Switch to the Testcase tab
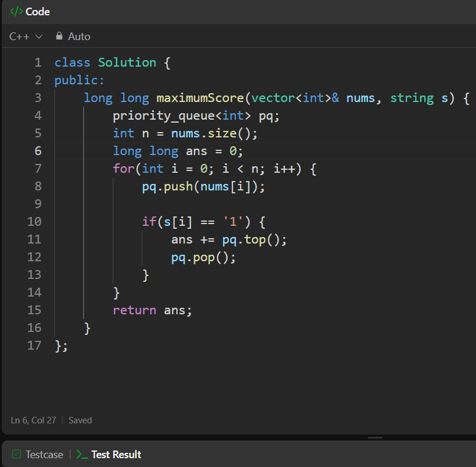Image resolution: width=476 pixels, height=467 pixels. (x=38, y=455)
